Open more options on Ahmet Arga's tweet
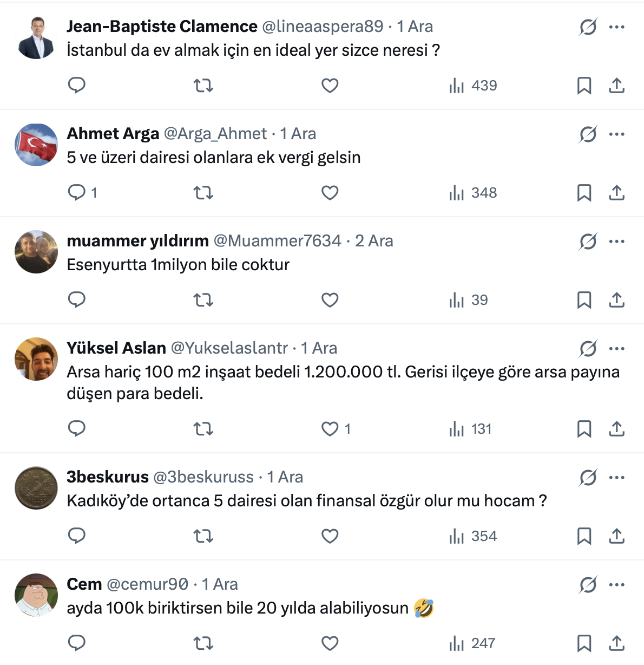644x665 pixels. (x=617, y=134)
